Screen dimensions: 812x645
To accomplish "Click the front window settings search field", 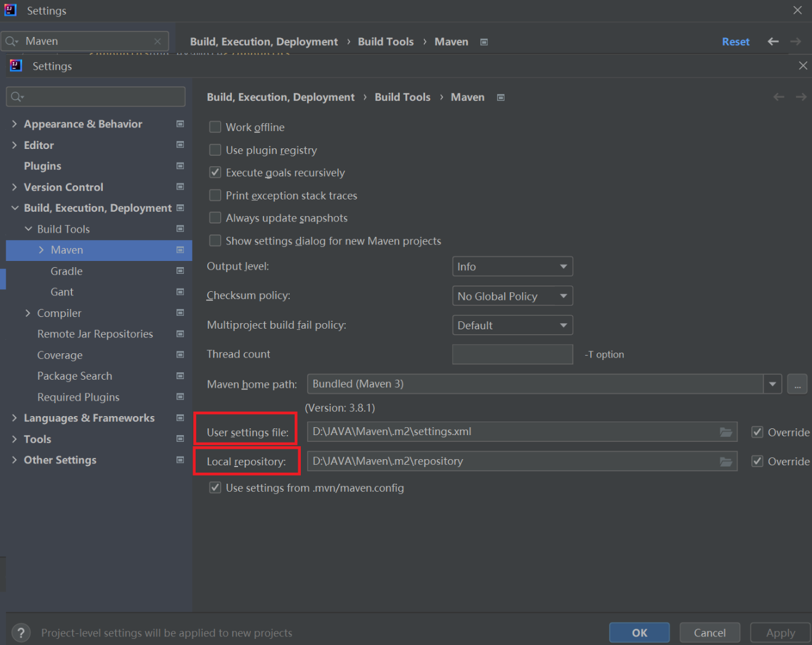I will (x=96, y=97).
